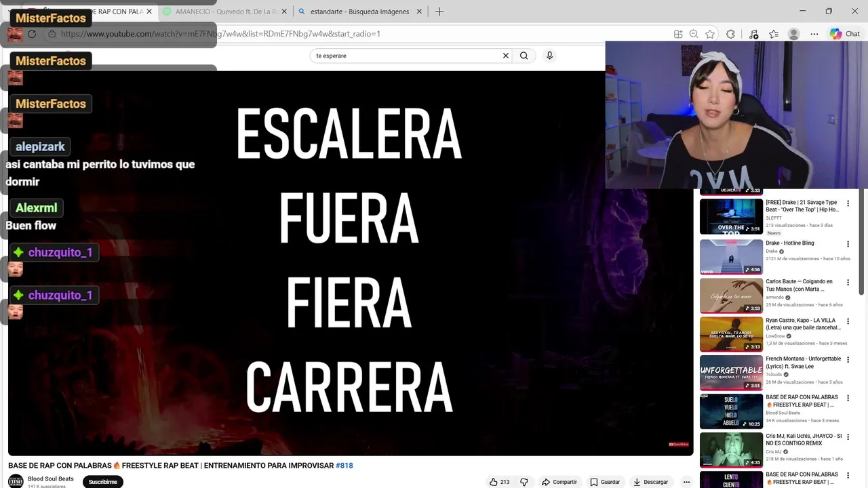868x488 pixels.
Task: Open Edge profile avatar
Action: 794,34
